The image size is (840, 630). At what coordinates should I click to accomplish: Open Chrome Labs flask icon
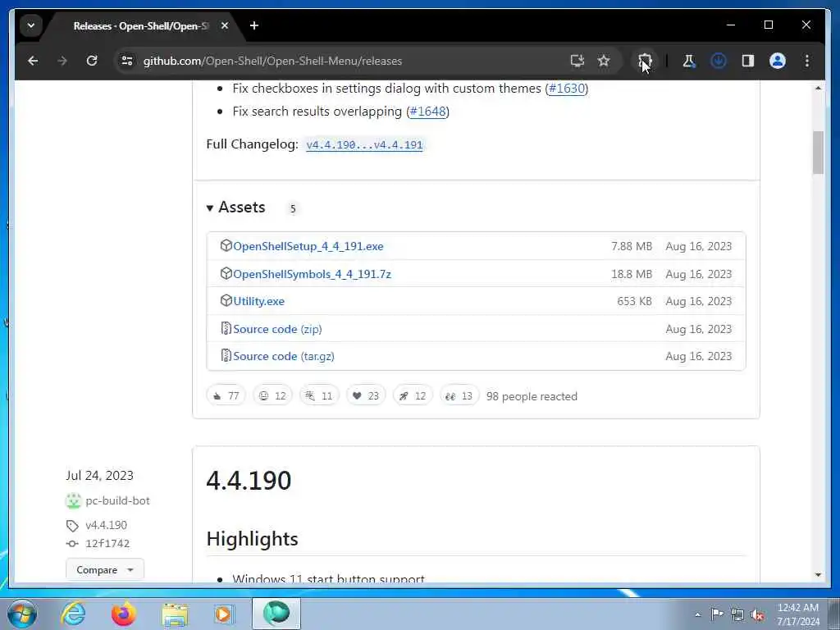[x=689, y=61]
